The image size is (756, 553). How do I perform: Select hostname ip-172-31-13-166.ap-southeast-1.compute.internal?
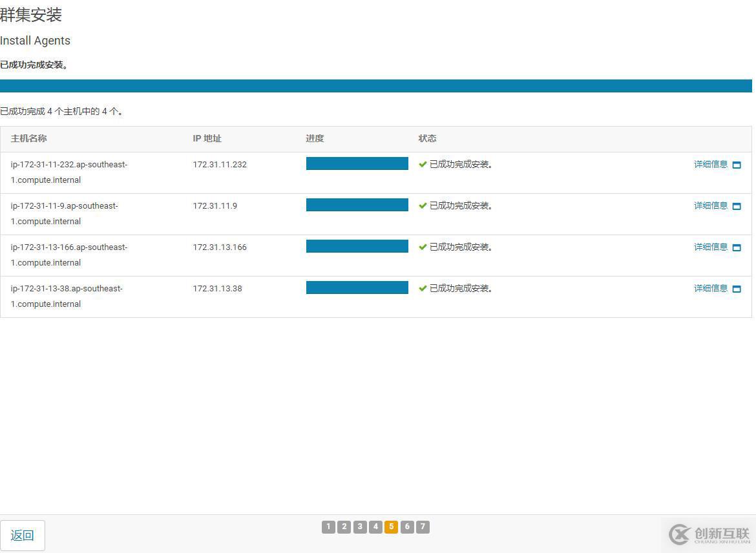pos(69,255)
